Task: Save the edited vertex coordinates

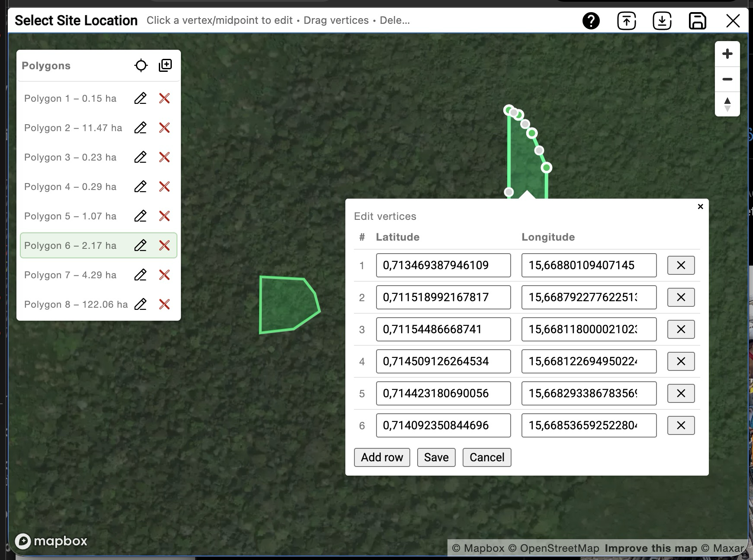Action: tap(436, 457)
